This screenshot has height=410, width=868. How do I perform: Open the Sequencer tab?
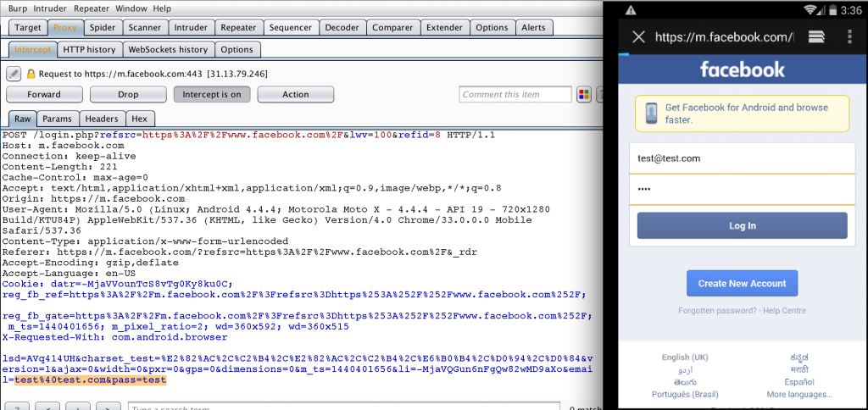pos(291,27)
